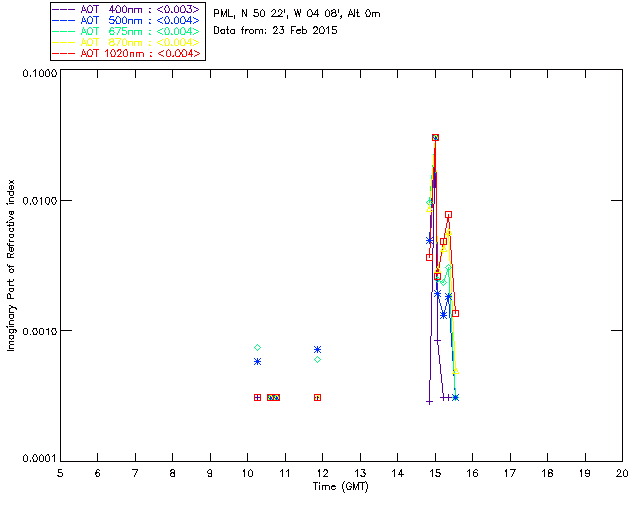Click the PML station location header text
640x512 pixels.
297,14
